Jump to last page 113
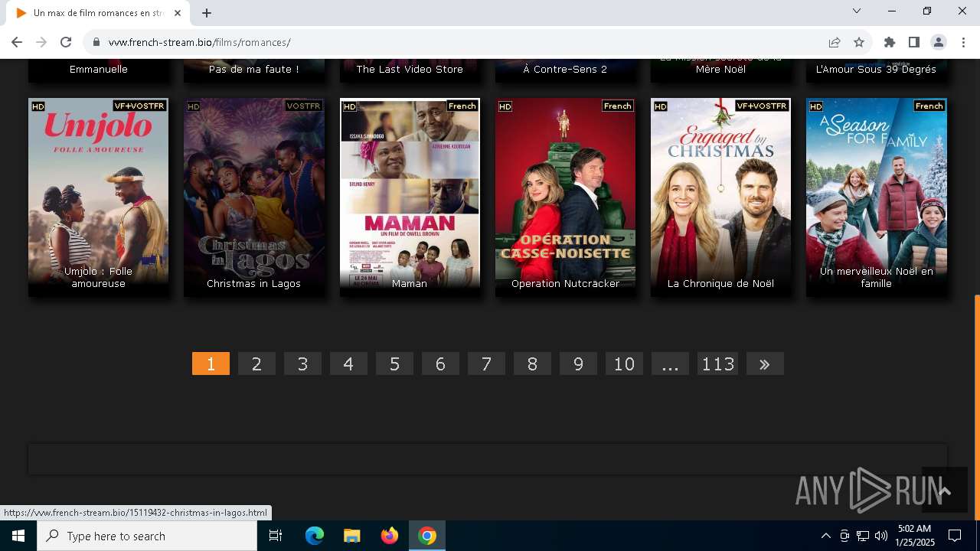The height and width of the screenshot is (551, 980). point(717,364)
